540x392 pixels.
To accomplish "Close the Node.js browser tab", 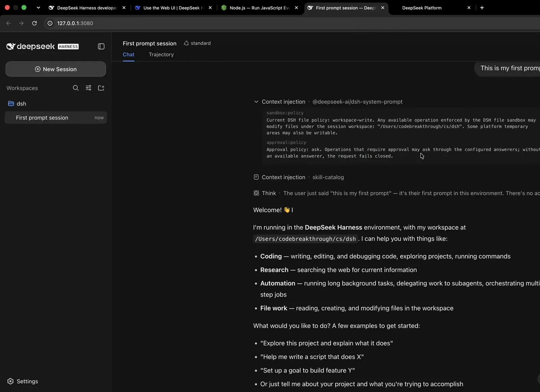I will [296, 8].
